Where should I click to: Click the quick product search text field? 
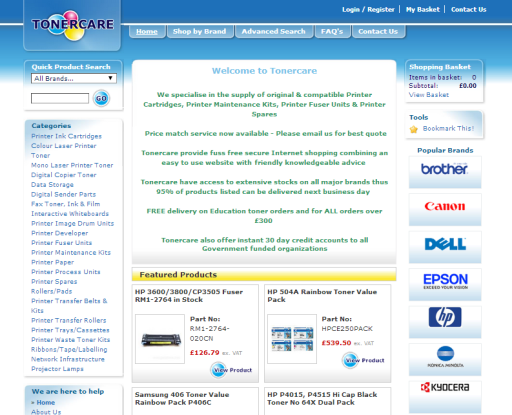point(60,98)
